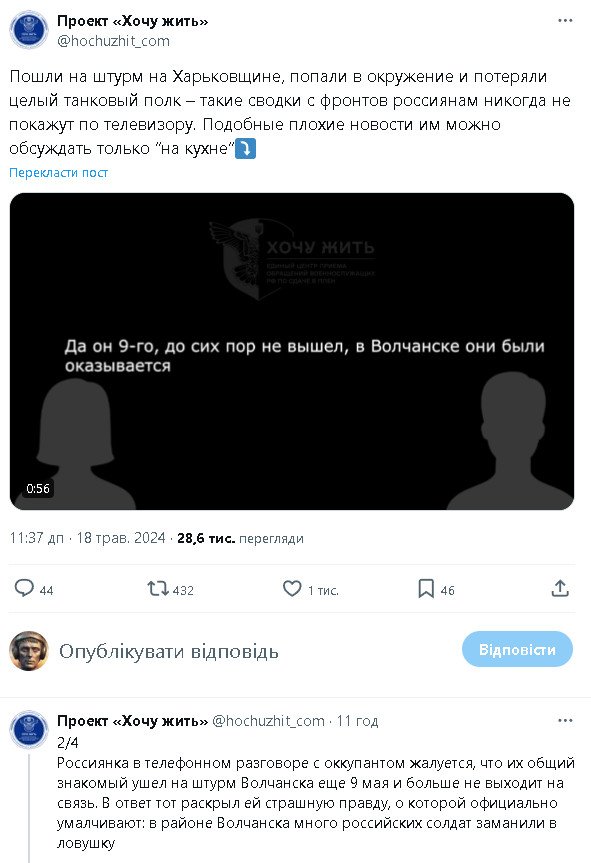Open more options menu for main post

(565, 20)
